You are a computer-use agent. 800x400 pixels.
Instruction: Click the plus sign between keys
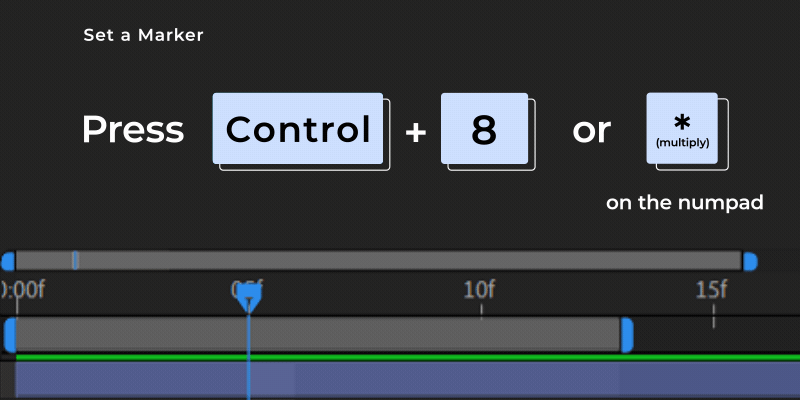pos(416,132)
